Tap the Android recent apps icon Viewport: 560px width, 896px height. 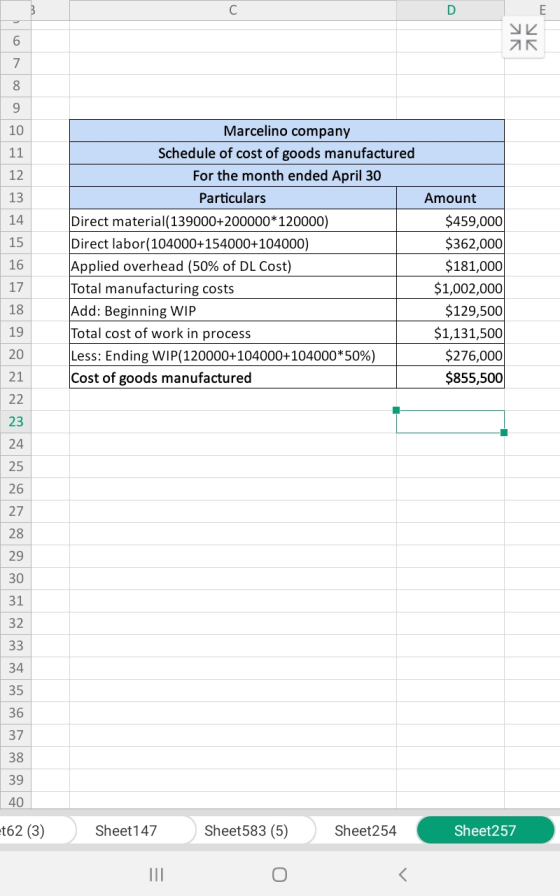tap(156, 874)
